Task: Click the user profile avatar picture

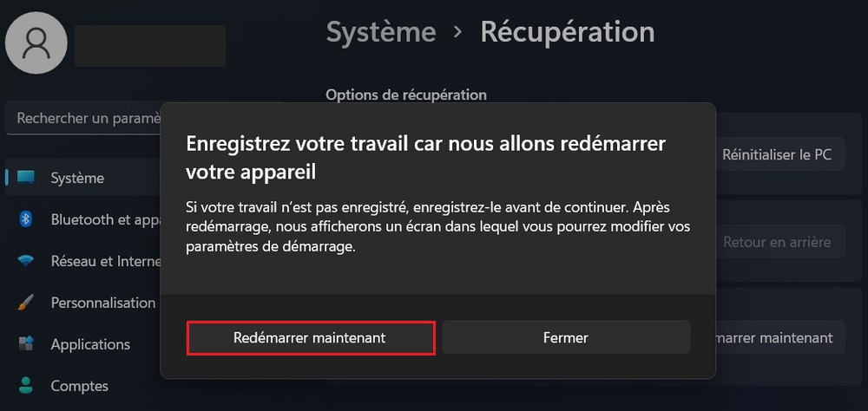Action: click(x=36, y=42)
